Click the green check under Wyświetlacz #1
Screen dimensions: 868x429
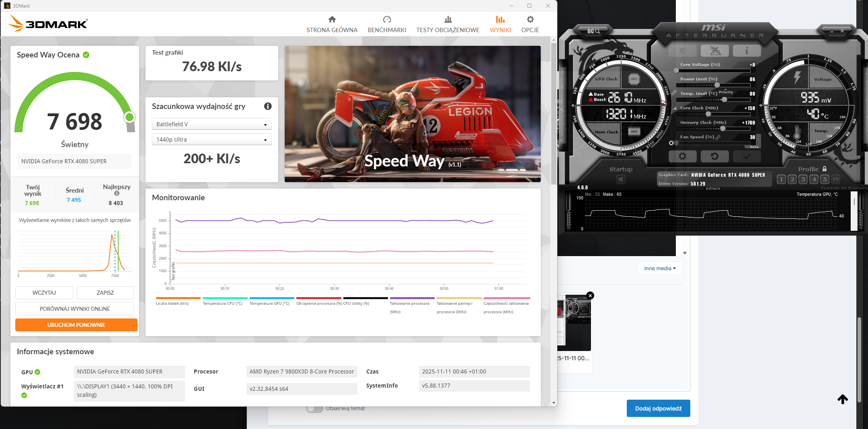[24, 395]
